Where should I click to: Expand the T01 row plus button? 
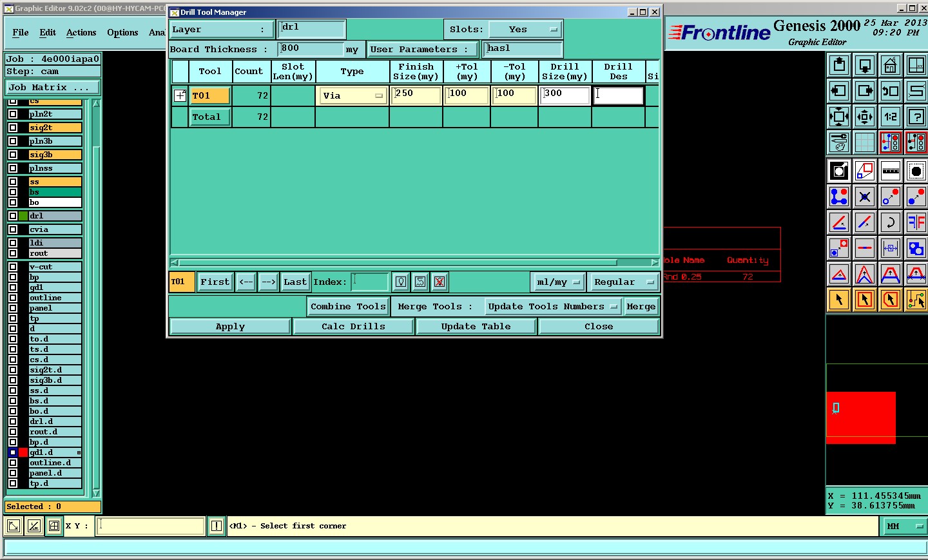(180, 95)
